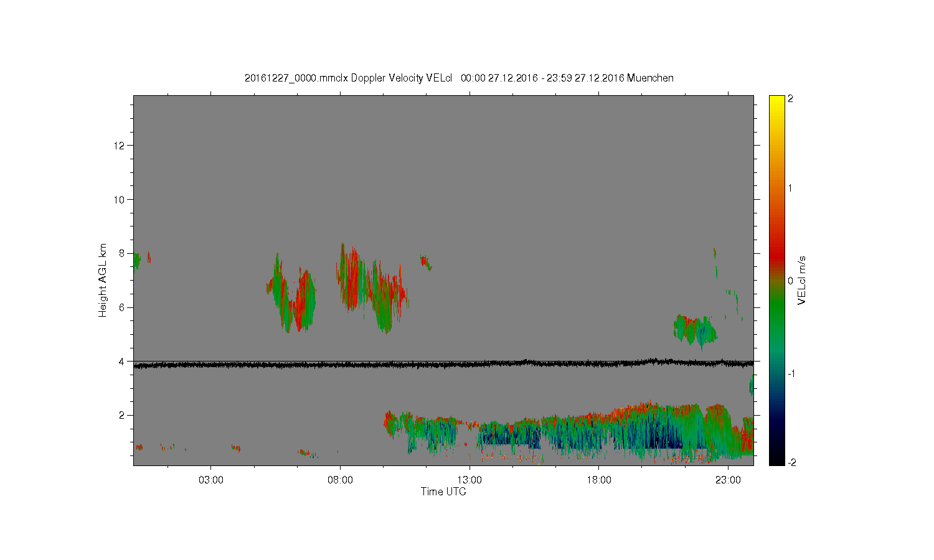Click the height axis tick label 6
This screenshot has height=560, width=934.
tap(122, 307)
